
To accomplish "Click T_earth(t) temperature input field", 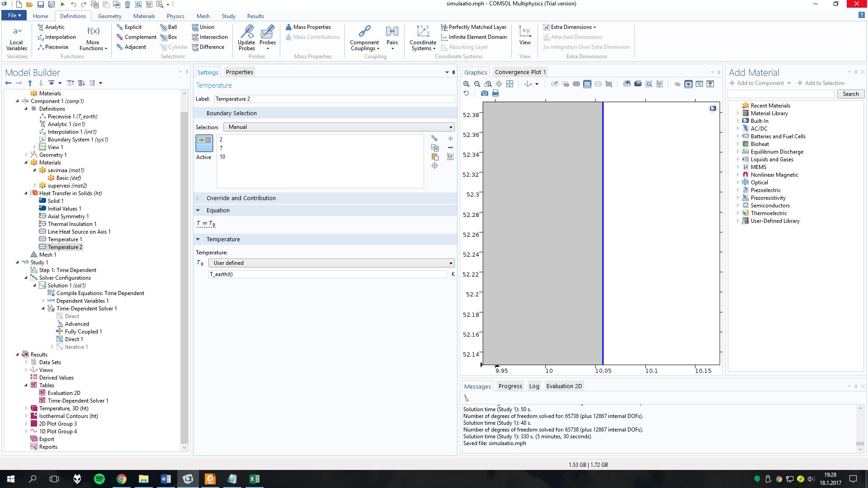I will pos(328,274).
